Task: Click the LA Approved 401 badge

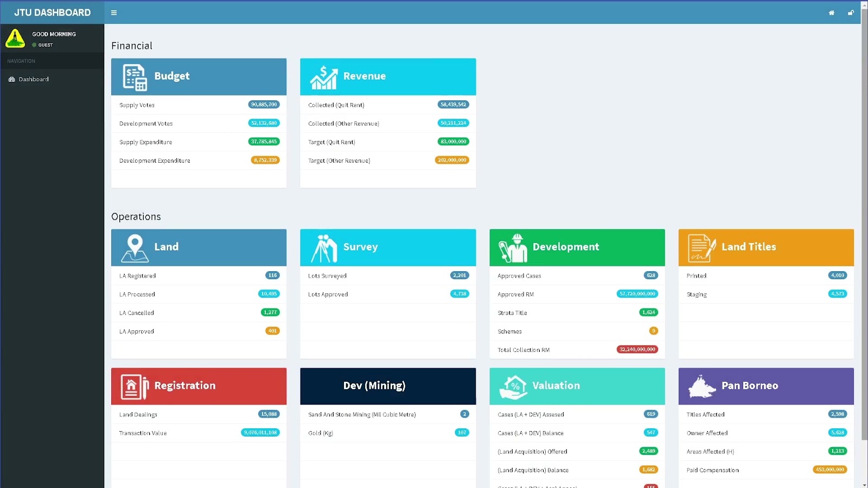Action: (272, 331)
